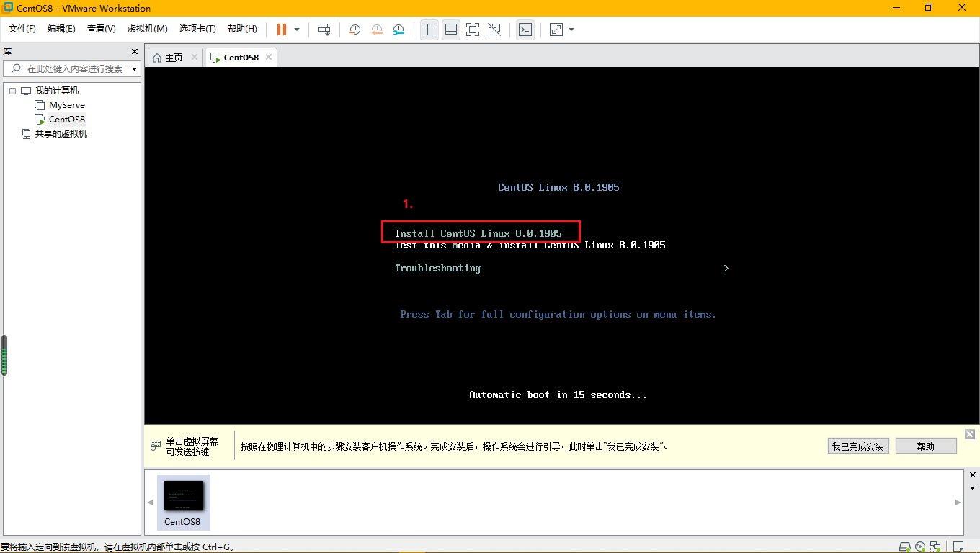Open the 选项卡(T) menu
This screenshot has width=980, height=553.
click(197, 29)
